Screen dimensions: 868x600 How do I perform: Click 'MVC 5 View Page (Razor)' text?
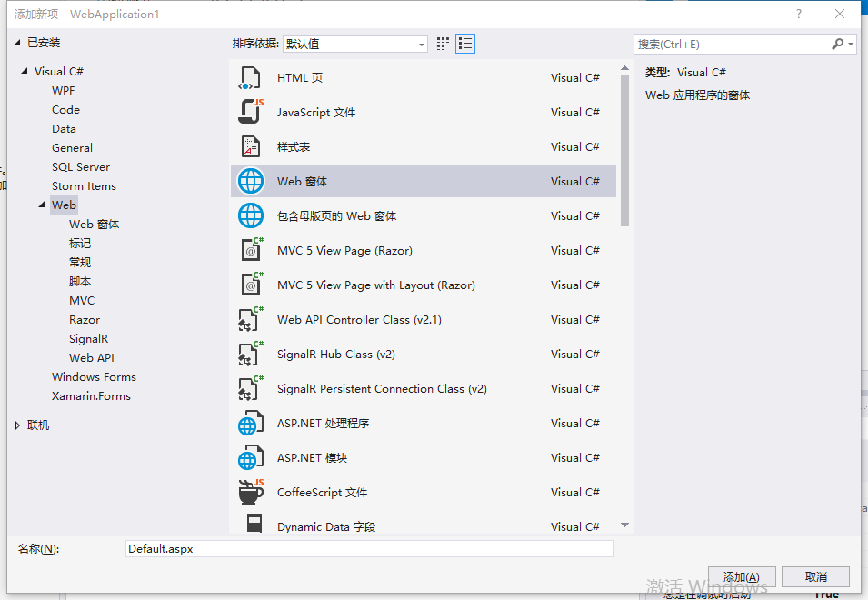coord(344,251)
